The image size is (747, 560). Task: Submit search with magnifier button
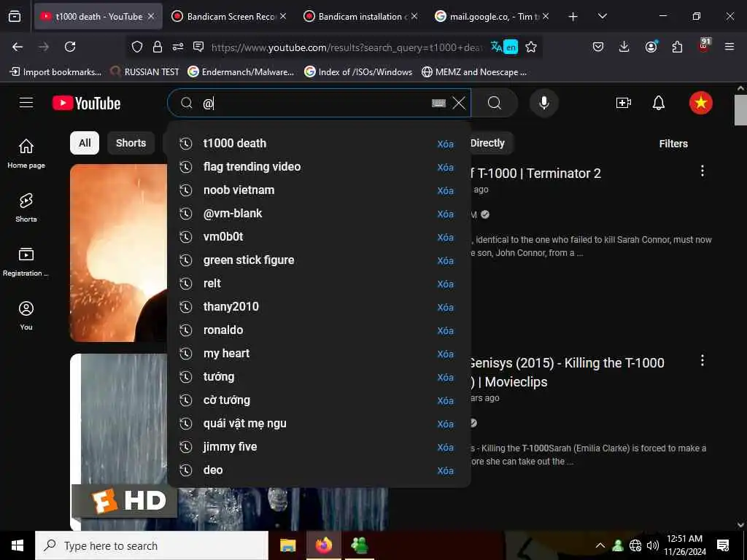pyautogui.click(x=495, y=103)
